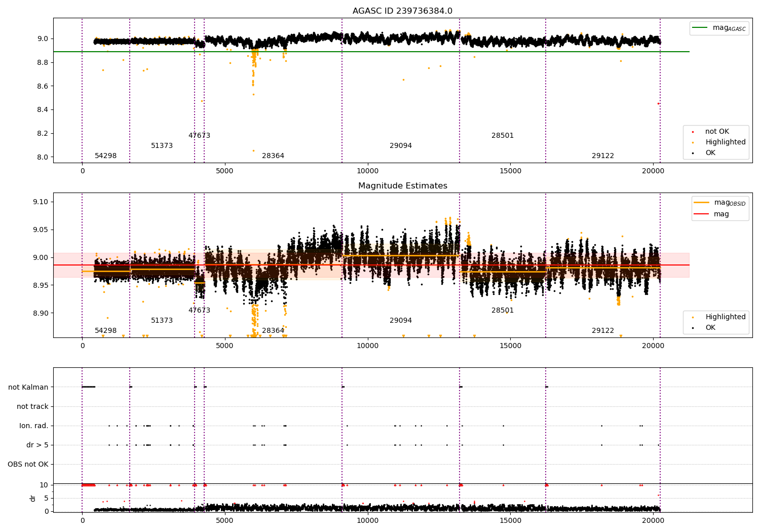Click OBSID label 28364 in the top plot
The image size is (760, 532).
click(x=273, y=156)
